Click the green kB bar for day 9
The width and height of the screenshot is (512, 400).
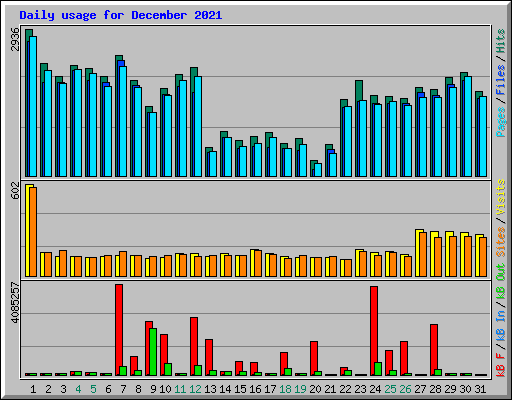[153, 352]
